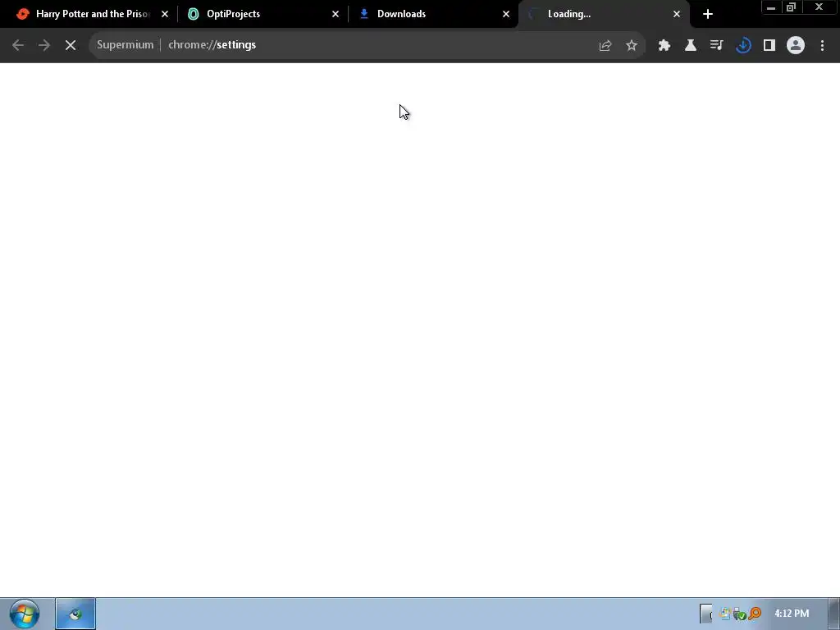Click the OptiProjects tab favicon
This screenshot has height=630, width=840.
coord(194,15)
